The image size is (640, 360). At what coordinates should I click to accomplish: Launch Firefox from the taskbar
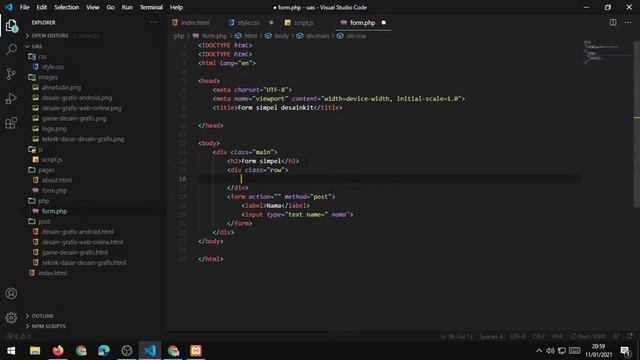58,351
